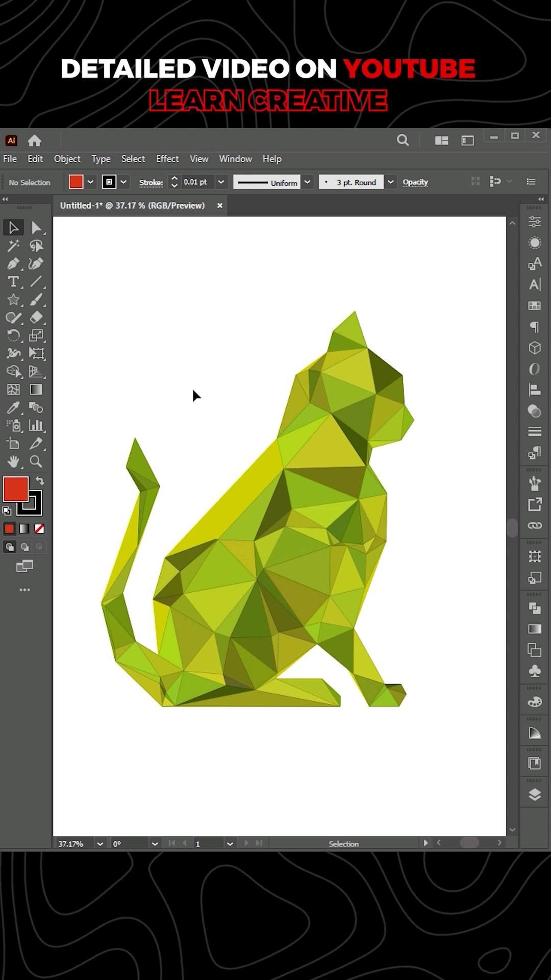
Task: Select the Gradient tool
Action: click(36, 389)
